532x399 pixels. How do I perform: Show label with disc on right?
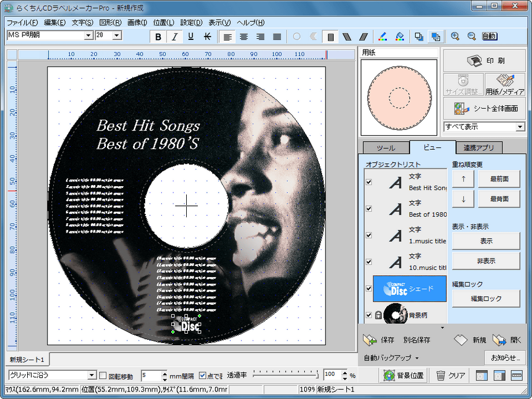(x=499, y=376)
